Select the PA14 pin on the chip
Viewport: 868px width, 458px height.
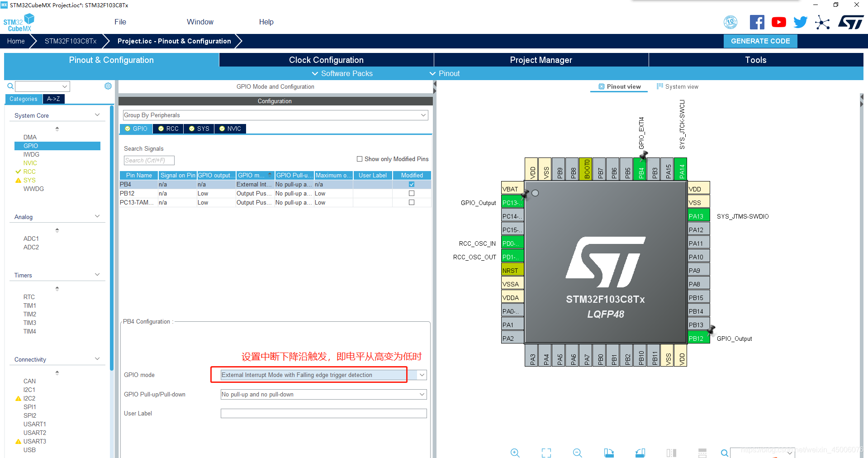682,169
